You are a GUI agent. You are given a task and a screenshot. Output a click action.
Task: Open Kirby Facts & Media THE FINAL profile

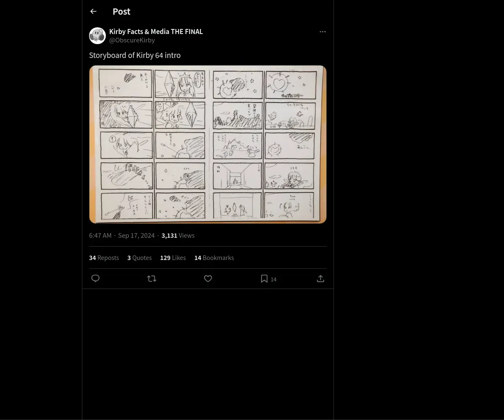pos(156,31)
